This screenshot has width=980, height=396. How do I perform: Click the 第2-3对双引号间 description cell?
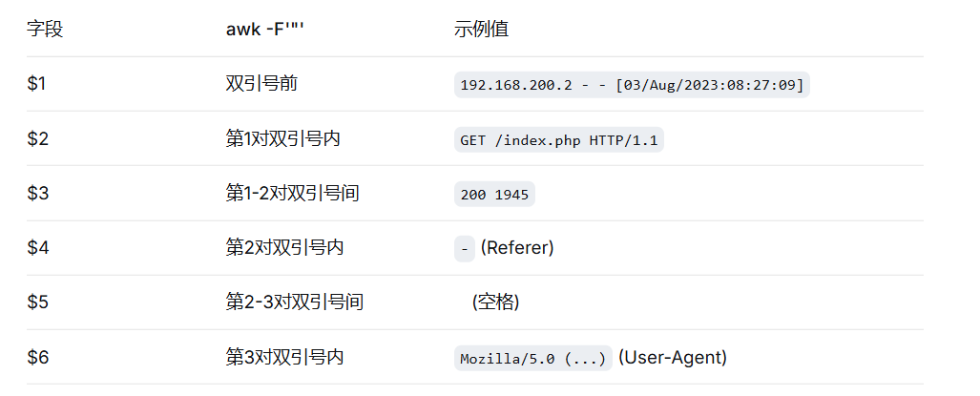click(x=294, y=302)
